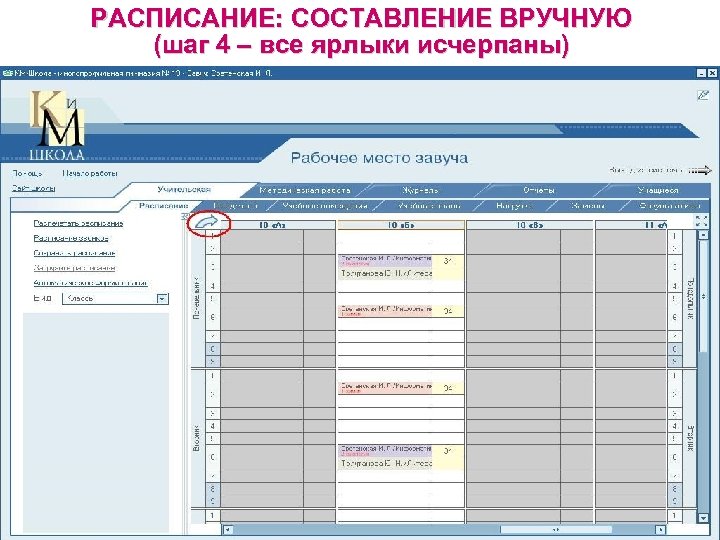Screen dimensions: 720x540
Task: Select the 10 «Б» class column header
Action: click(x=401, y=225)
